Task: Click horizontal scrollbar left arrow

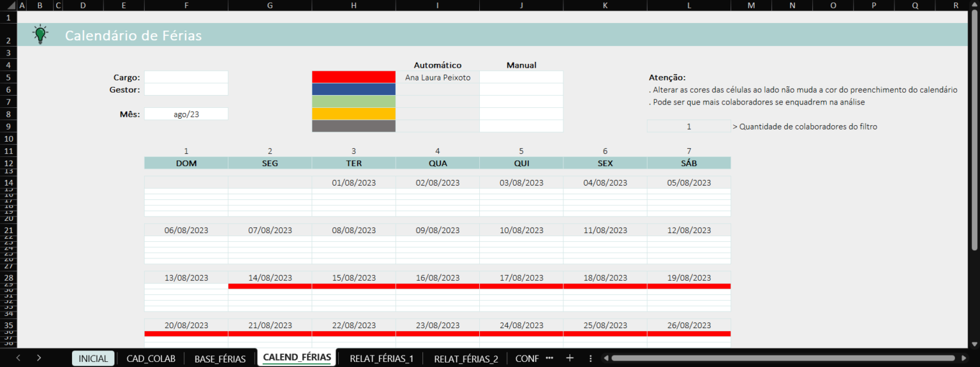Action: tap(605, 358)
